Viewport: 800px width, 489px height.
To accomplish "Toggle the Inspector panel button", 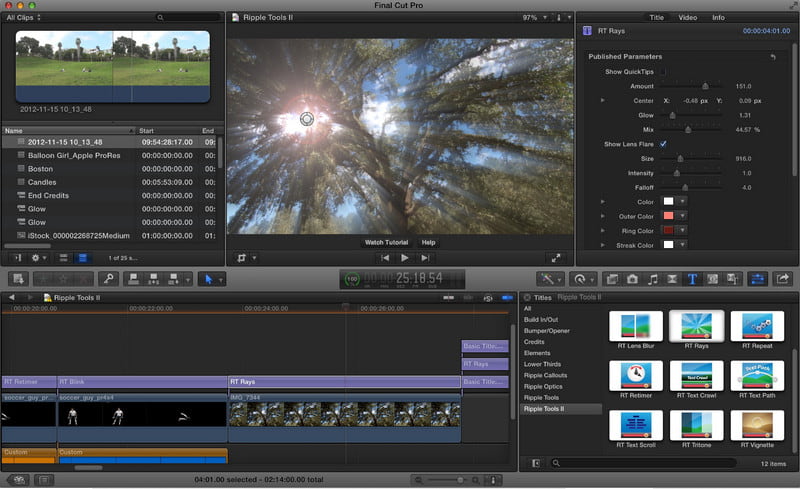I will tap(758, 279).
